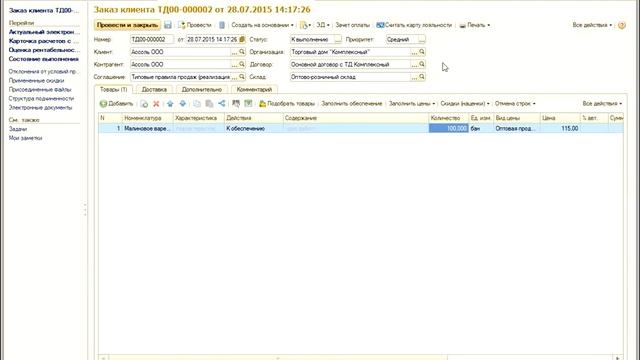640x360 pixels.
Task: Move the row up with up arrow icon
Action: 170,104
